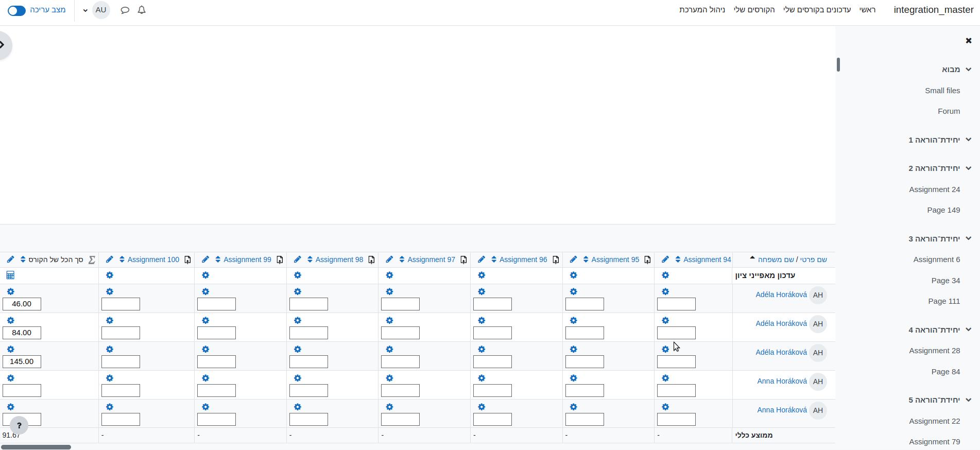980x450 pixels.
Task: Open Assignment 22 in course index
Action: pyautogui.click(x=935, y=421)
